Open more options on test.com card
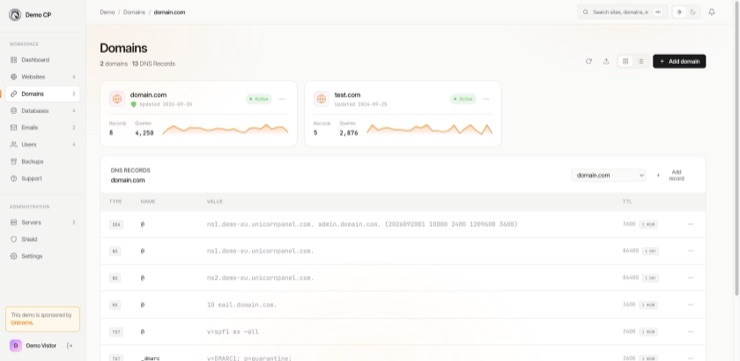The image size is (740, 361). point(487,99)
